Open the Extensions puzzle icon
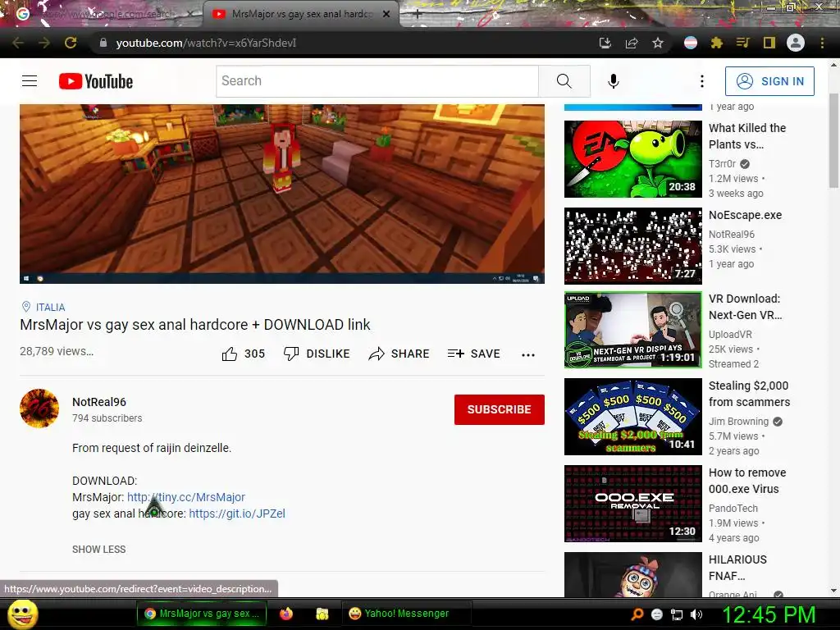This screenshot has width=840, height=630. coord(717,43)
